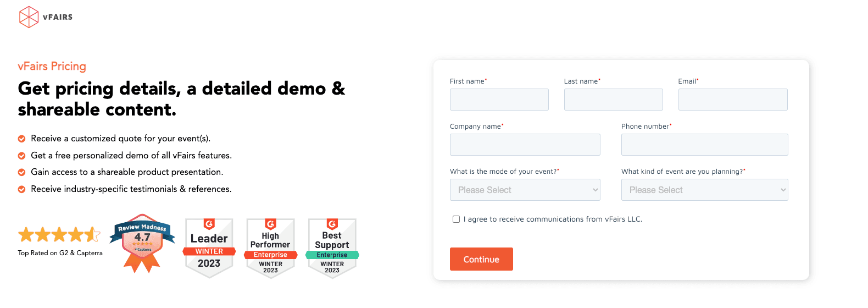Click the Company name text box

coord(525,145)
